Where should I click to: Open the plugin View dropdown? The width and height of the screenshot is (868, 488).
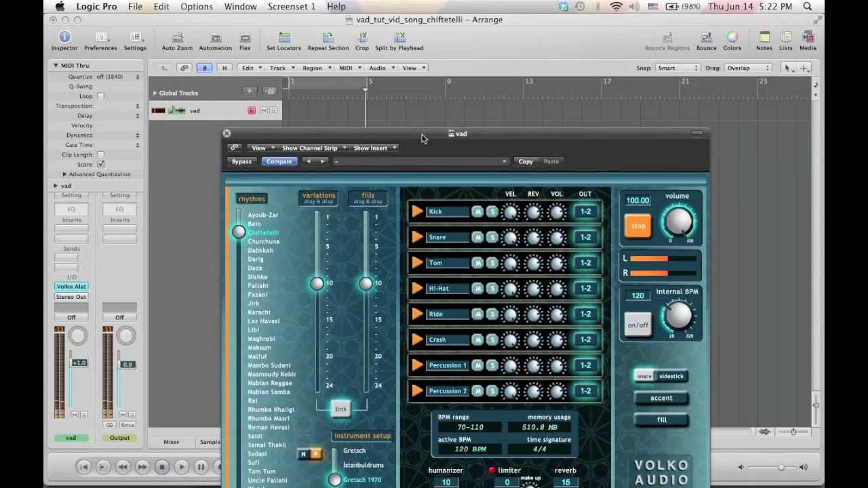coord(262,148)
